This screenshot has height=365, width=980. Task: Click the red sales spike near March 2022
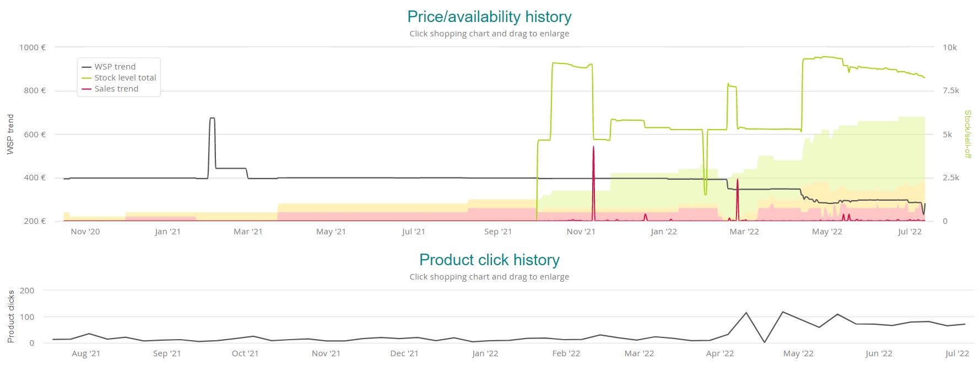click(x=737, y=180)
